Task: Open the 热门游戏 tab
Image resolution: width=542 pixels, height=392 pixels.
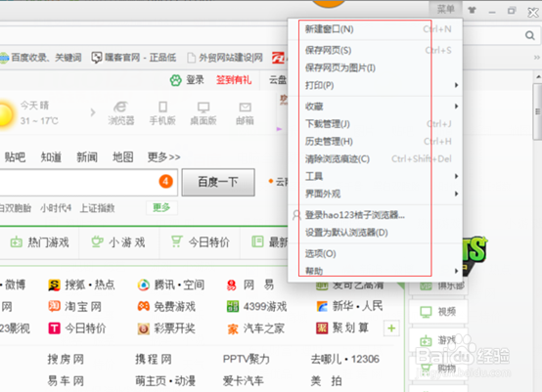Action: coord(40,242)
